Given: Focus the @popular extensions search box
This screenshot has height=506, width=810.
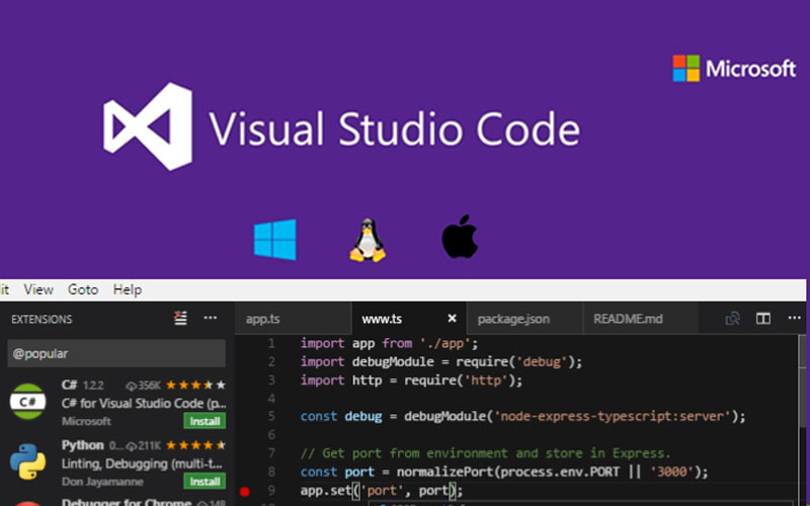Looking at the screenshot, I should click(116, 353).
